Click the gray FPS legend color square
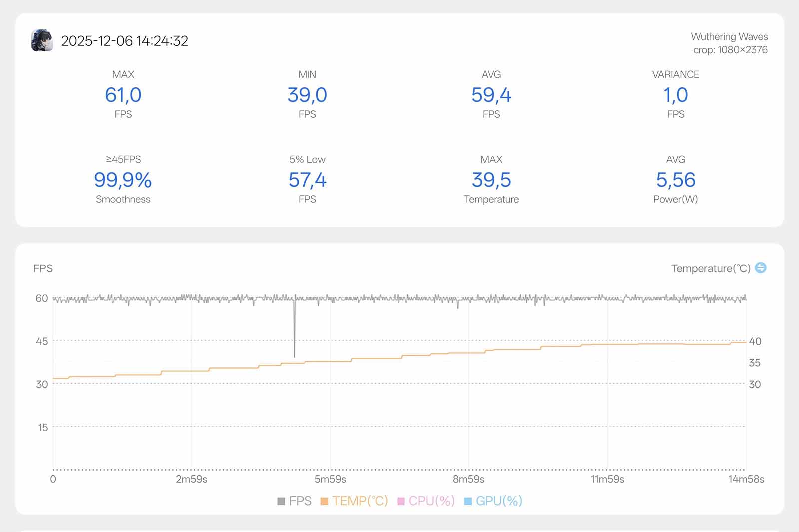 tap(281, 501)
